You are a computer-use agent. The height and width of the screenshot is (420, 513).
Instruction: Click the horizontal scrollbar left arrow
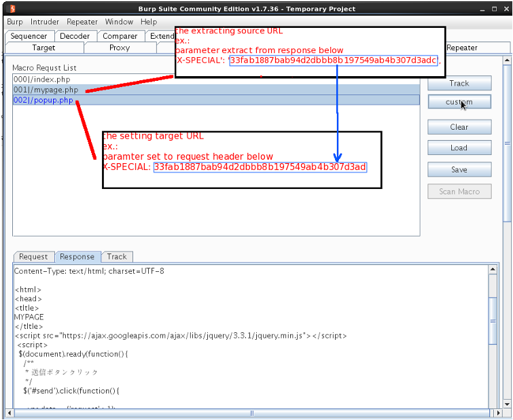10,413
